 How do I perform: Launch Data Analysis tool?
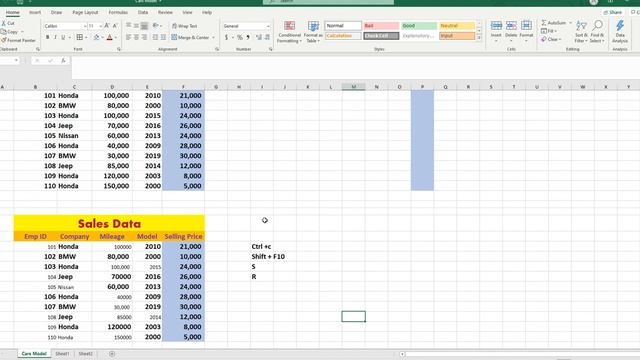(x=620, y=32)
